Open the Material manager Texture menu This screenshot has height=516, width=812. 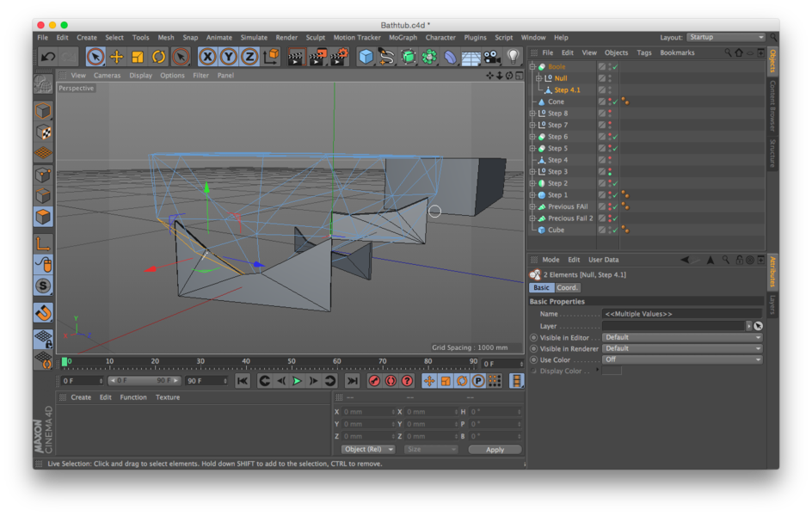(x=168, y=397)
